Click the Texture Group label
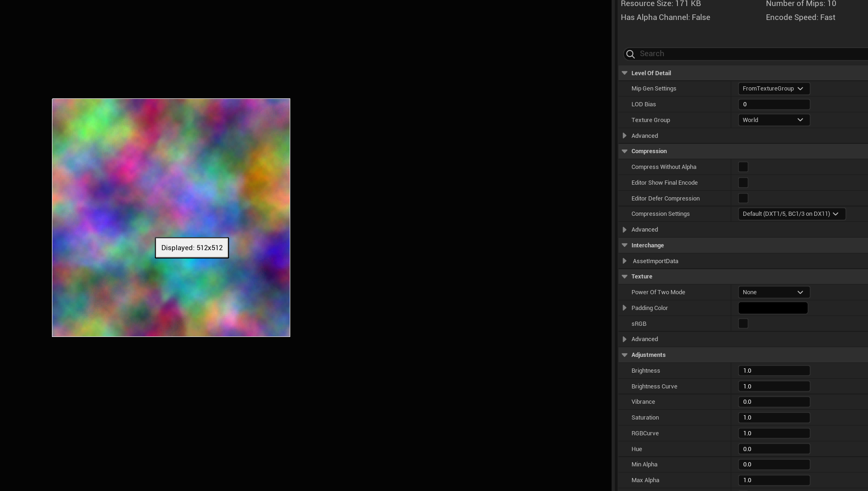This screenshot has width=868, height=491. (x=651, y=120)
